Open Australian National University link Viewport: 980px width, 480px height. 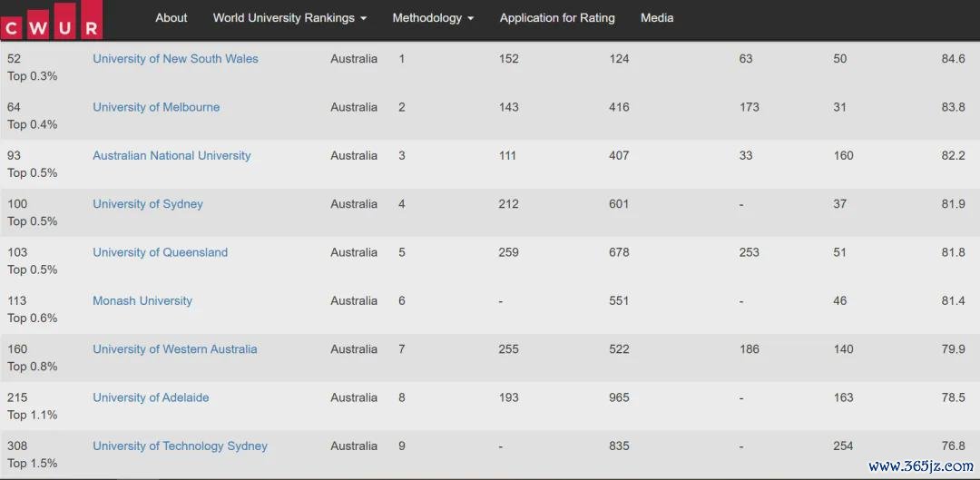(x=171, y=156)
